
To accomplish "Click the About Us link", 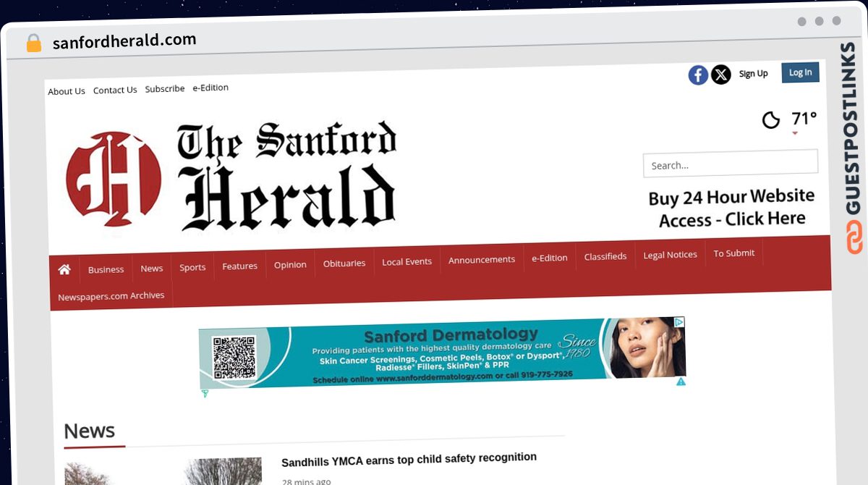I will coord(67,91).
